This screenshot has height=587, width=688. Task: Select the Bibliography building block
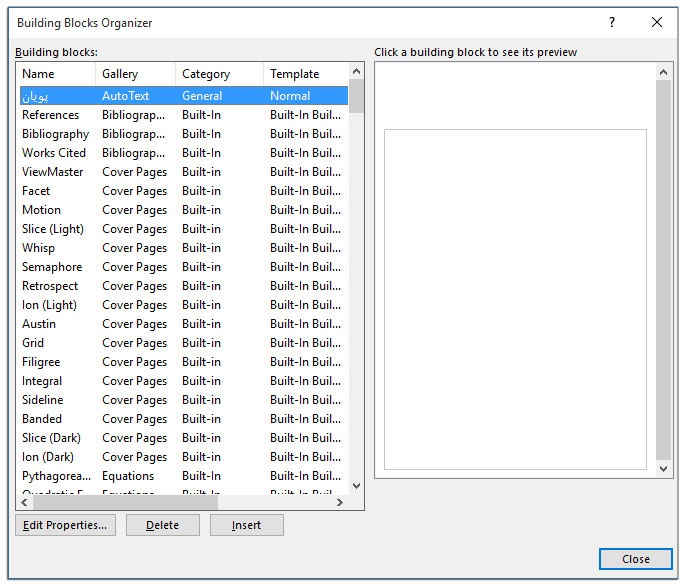point(56,134)
